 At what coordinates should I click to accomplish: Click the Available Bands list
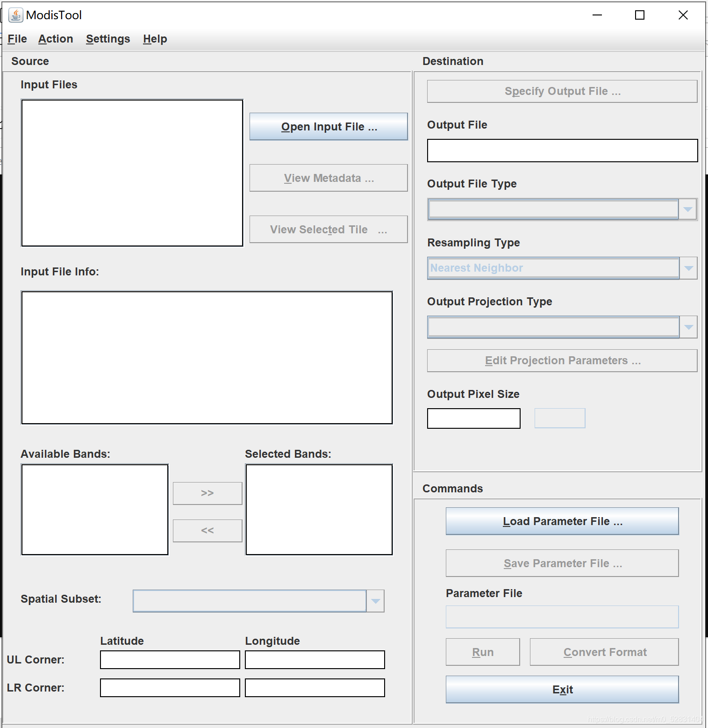(95, 510)
